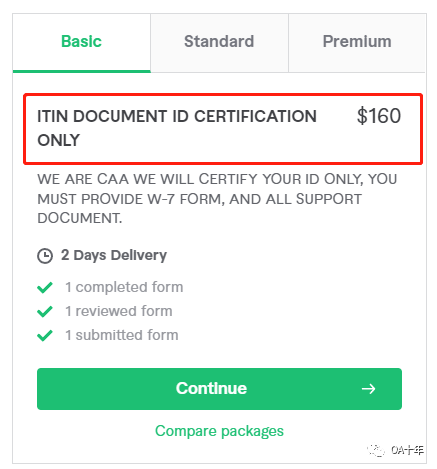Viewport: 437px width, 469px height.
Task: Click the watermark text at bottom right
Action: [407, 450]
